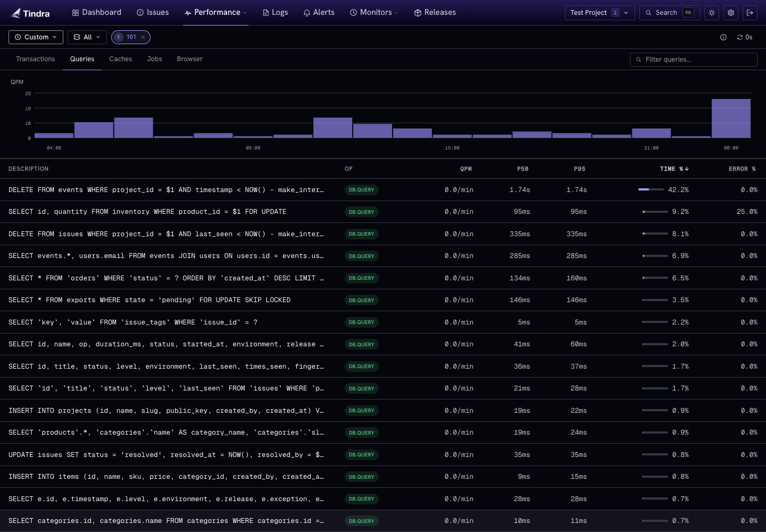Viewport: 766px width, 532px height.
Task: Open SELECT e.id, e.timestamp query row
Action: tap(383, 499)
